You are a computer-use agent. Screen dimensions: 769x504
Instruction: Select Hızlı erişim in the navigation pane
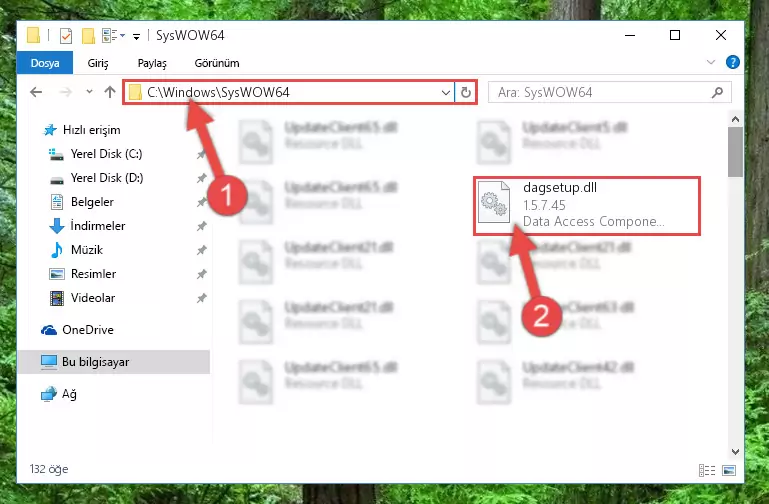click(x=91, y=130)
